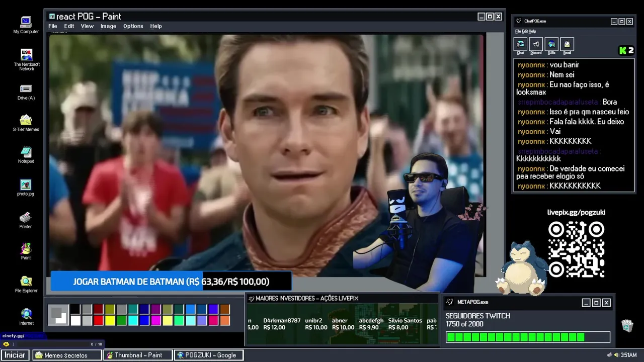Screen dimensions: 644x362
Task: Click the 'Isso é pra qm nasceu feio' message
Action: tap(589, 112)
